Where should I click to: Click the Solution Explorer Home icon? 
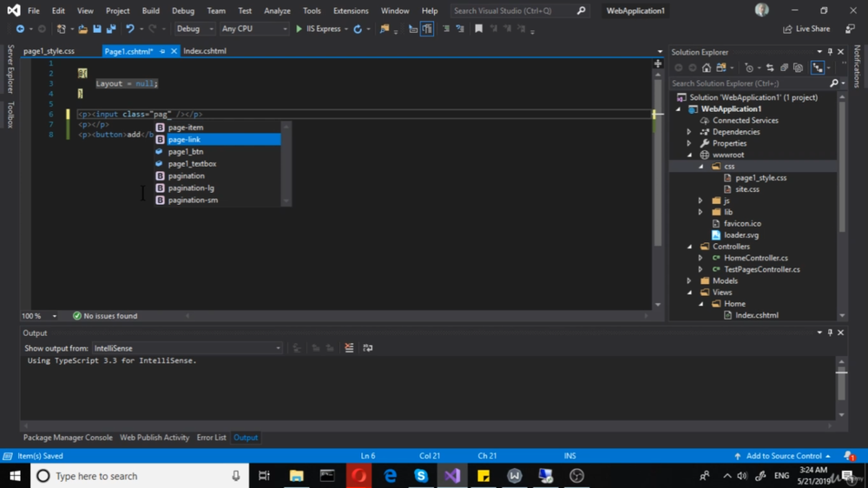pos(707,68)
